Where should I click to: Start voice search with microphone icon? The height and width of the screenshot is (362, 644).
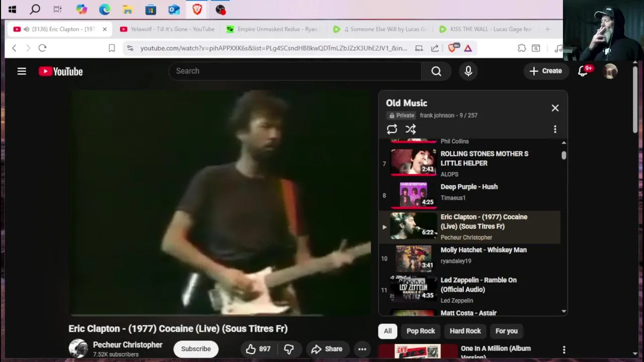468,71
